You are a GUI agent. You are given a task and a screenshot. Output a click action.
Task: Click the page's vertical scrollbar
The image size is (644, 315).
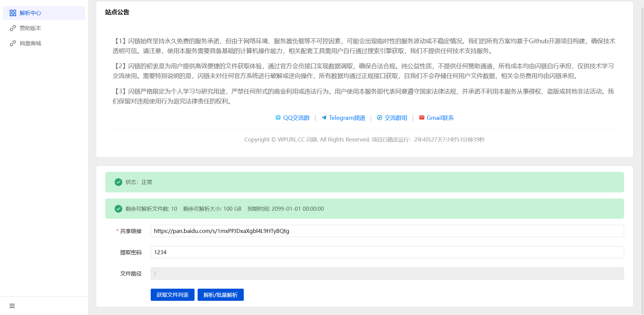[642, 159]
